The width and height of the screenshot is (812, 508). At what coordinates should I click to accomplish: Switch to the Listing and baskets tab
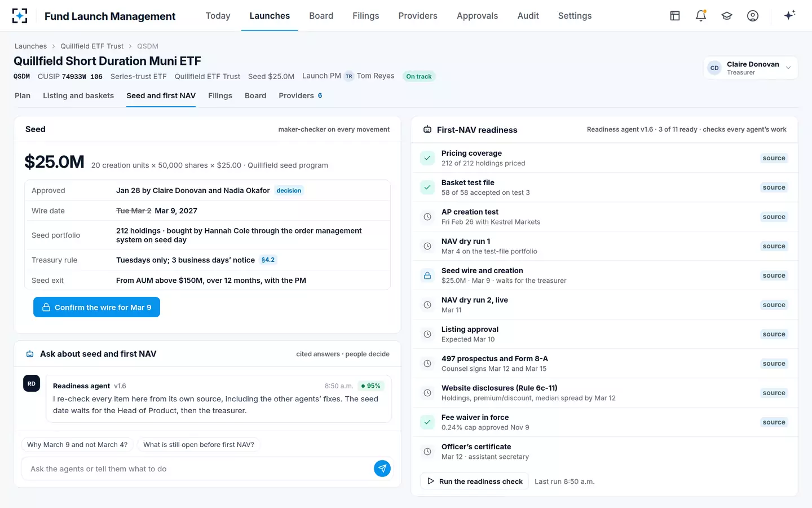pos(78,96)
